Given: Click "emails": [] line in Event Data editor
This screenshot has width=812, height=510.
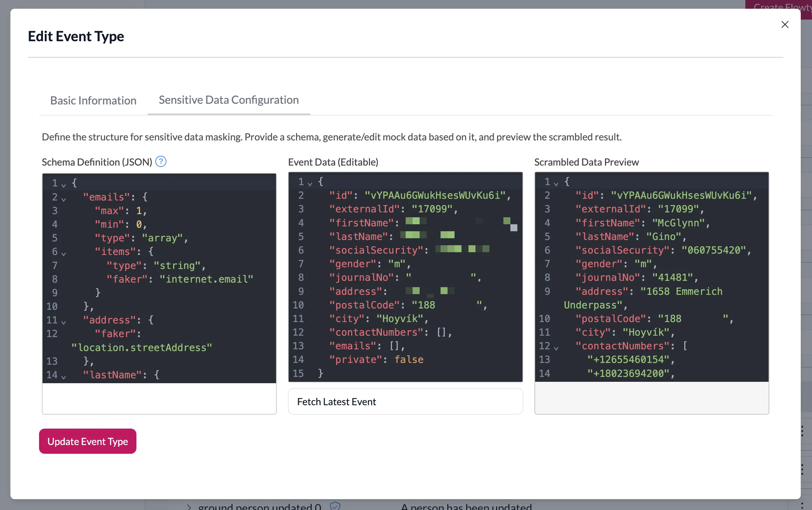Looking at the screenshot, I should tap(367, 346).
